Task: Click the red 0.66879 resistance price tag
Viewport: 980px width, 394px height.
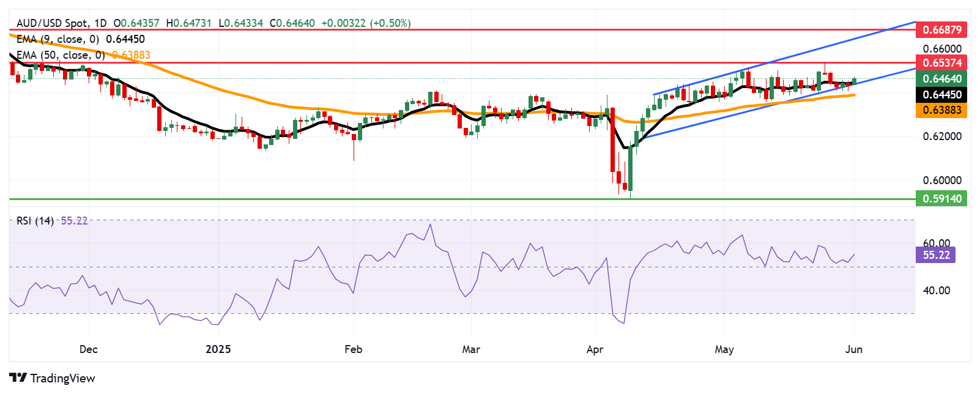Action: (941, 29)
